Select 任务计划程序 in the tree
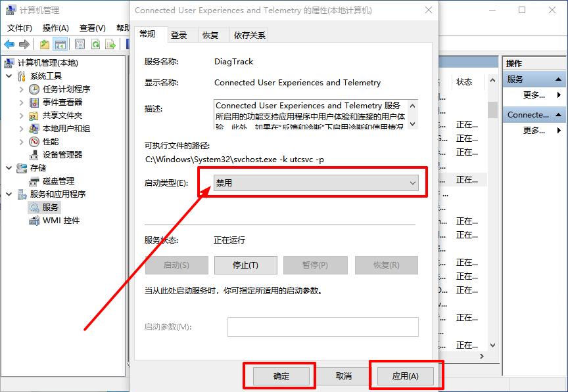This screenshot has width=568, height=392. [66, 89]
